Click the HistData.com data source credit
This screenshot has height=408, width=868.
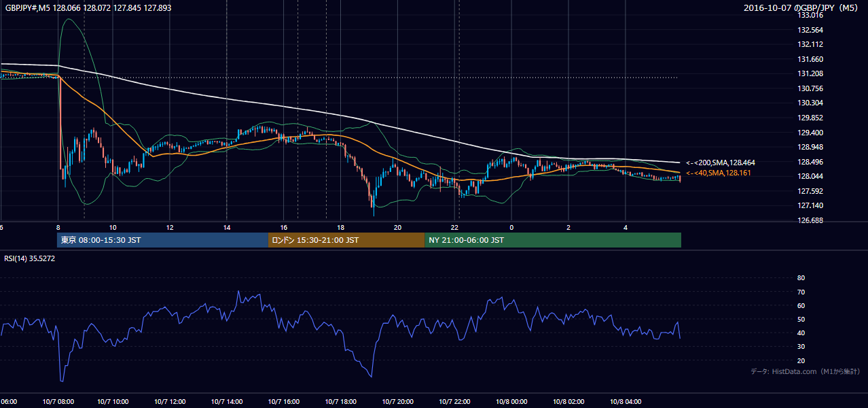pyautogui.click(x=805, y=371)
